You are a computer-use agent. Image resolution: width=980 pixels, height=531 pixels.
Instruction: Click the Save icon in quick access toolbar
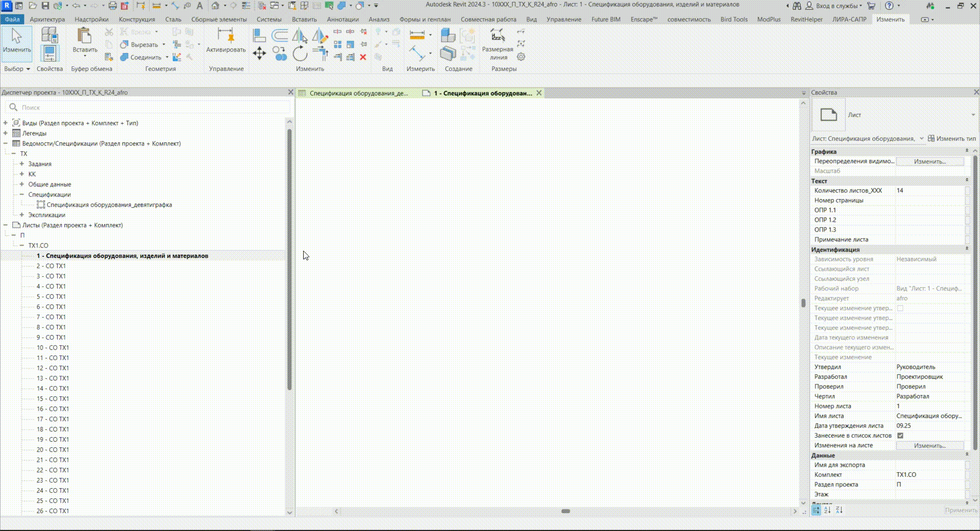coord(45,6)
